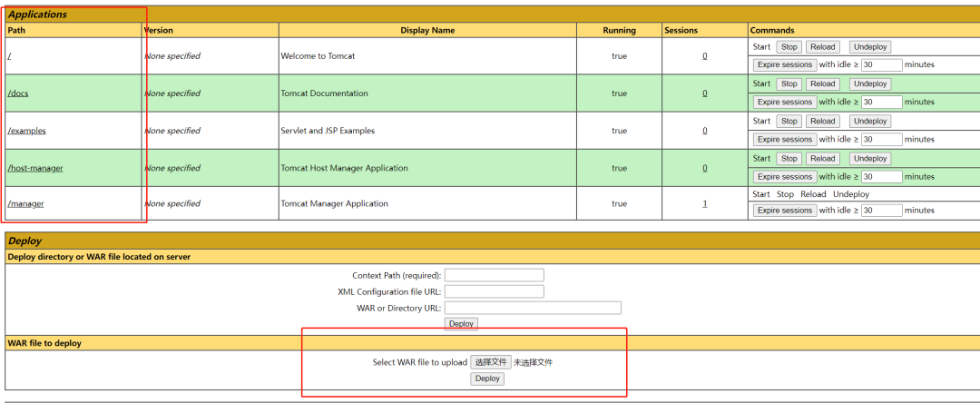The height and width of the screenshot is (403, 980).
Task: Expire sessions for the /manager application
Action: click(785, 211)
